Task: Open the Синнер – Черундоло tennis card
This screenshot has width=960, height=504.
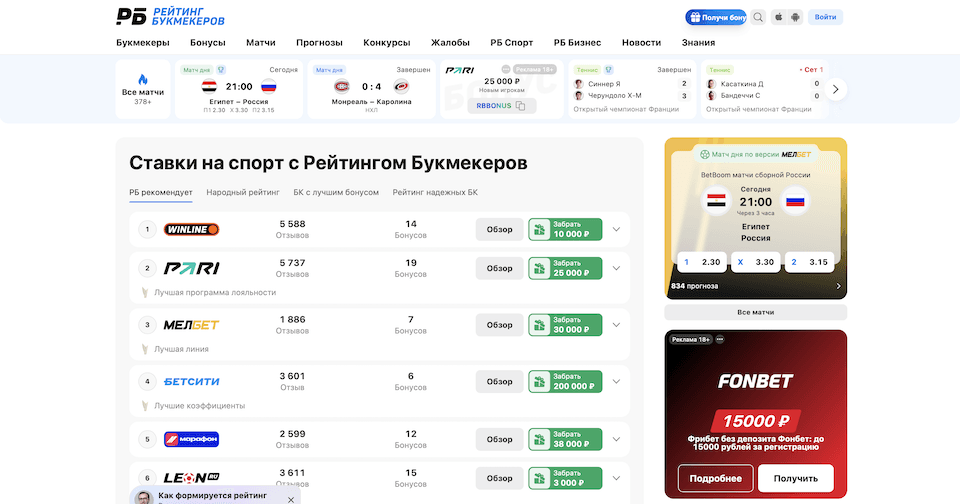Action: click(632, 89)
